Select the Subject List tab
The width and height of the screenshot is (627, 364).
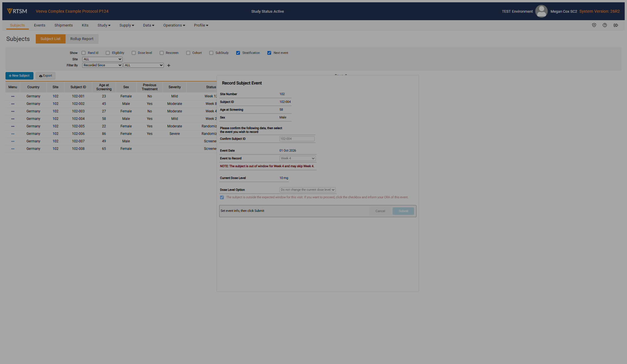[50, 39]
